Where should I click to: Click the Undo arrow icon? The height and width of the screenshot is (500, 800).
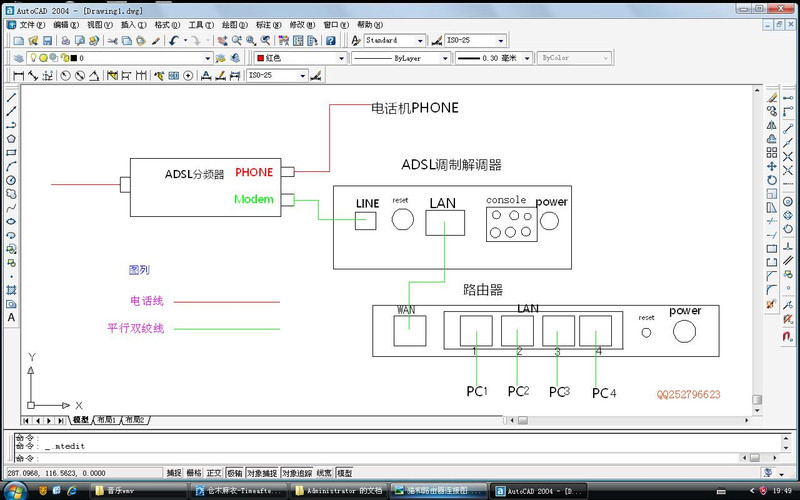click(x=174, y=41)
